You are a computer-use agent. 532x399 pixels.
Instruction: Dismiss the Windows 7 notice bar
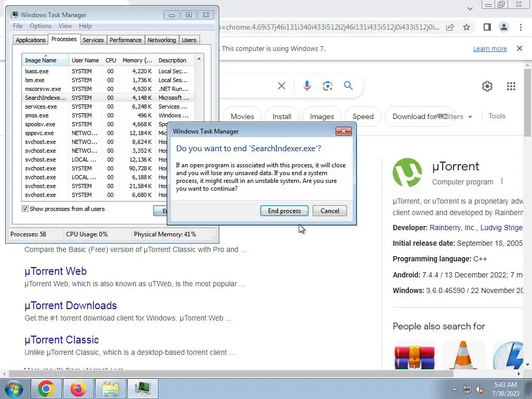tap(520, 48)
